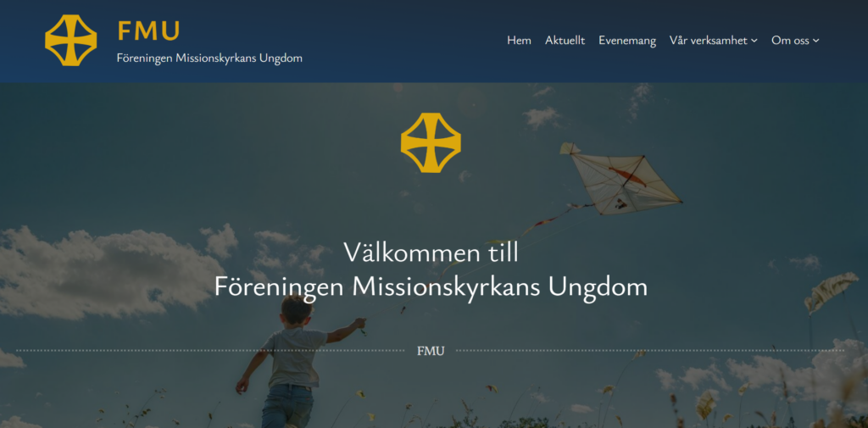Select the Om oss menu label
This screenshot has height=428, width=868.
(x=791, y=41)
